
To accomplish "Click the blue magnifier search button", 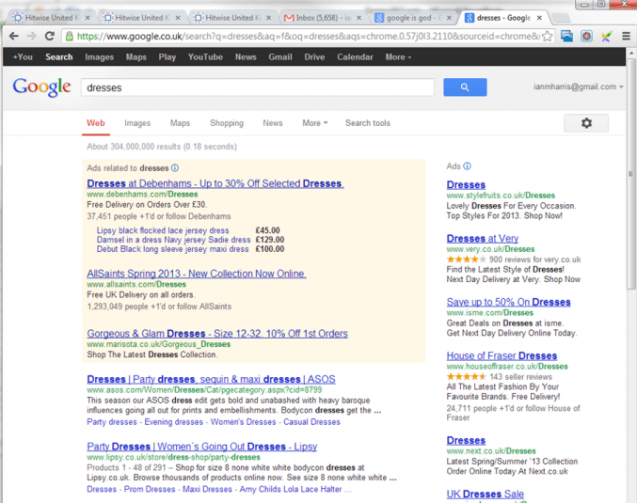I will pyautogui.click(x=465, y=87).
